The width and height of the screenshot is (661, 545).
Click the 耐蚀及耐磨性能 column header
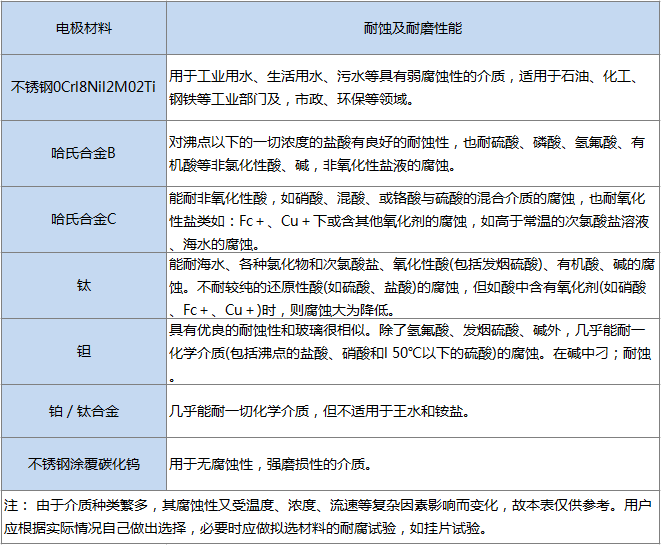(412, 28)
